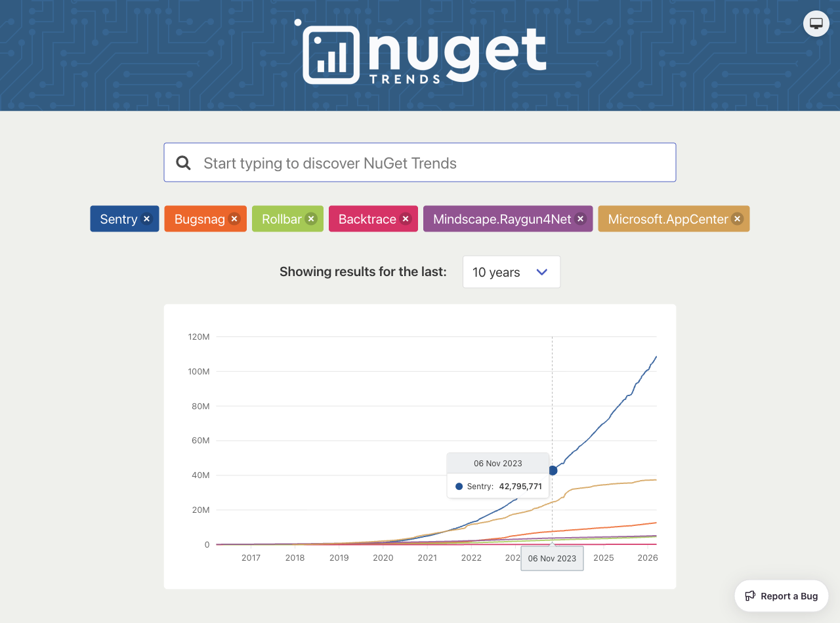Open the time range dropdown

pyautogui.click(x=511, y=271)
